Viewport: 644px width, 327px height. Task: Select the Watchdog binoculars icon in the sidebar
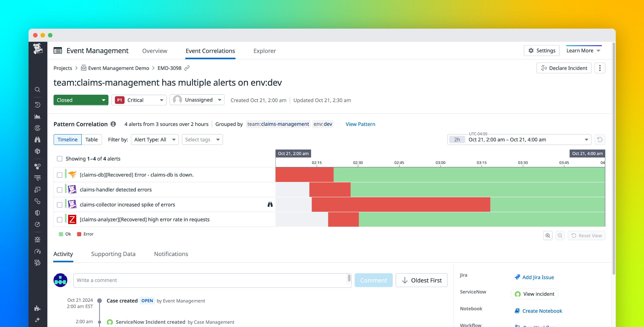[x=37, y=139]
